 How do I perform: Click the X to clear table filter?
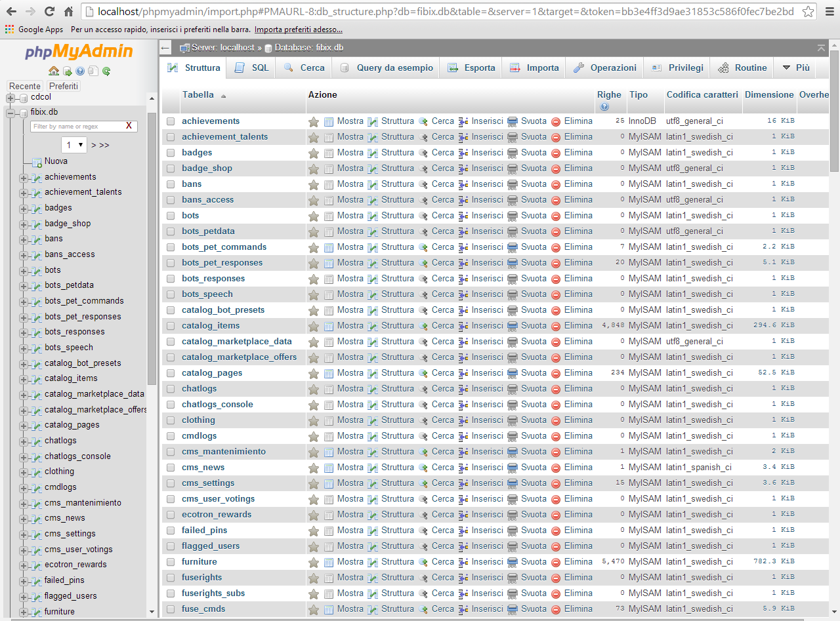(x=129, y=126)
